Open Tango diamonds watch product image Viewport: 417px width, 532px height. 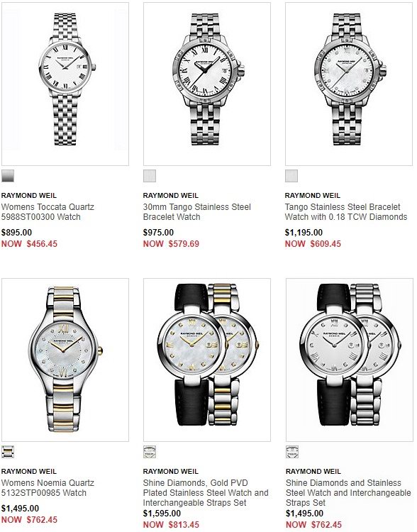(349, 84)
